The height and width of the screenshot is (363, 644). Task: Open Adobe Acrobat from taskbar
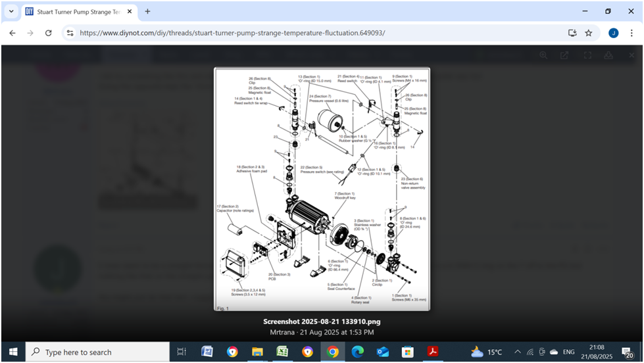click(x=432, y=352)
